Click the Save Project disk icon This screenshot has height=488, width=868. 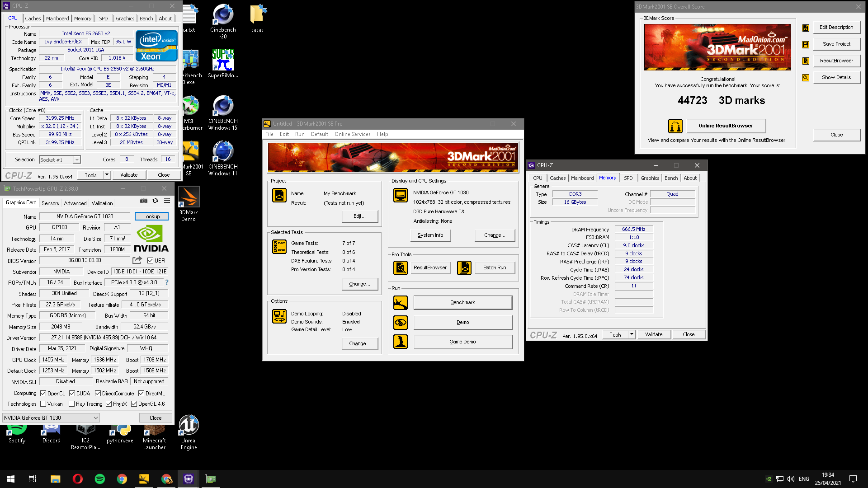tap(806, 45)
